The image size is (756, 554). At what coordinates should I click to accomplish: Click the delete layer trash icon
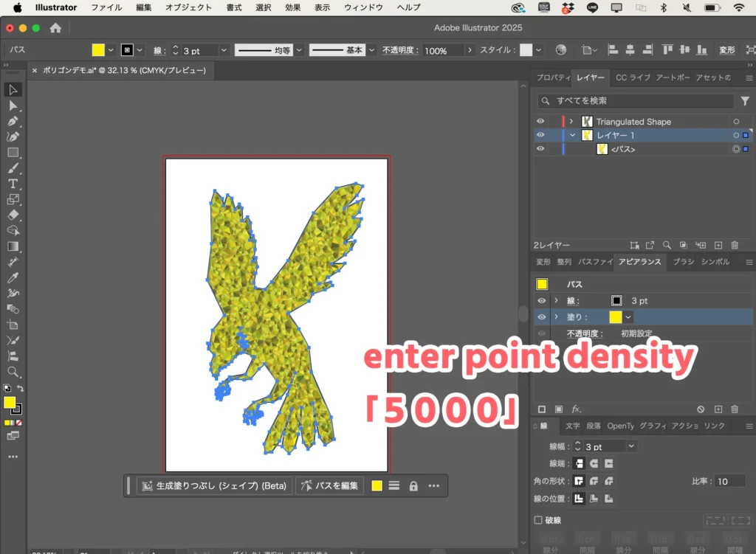(x=735, y=245)
